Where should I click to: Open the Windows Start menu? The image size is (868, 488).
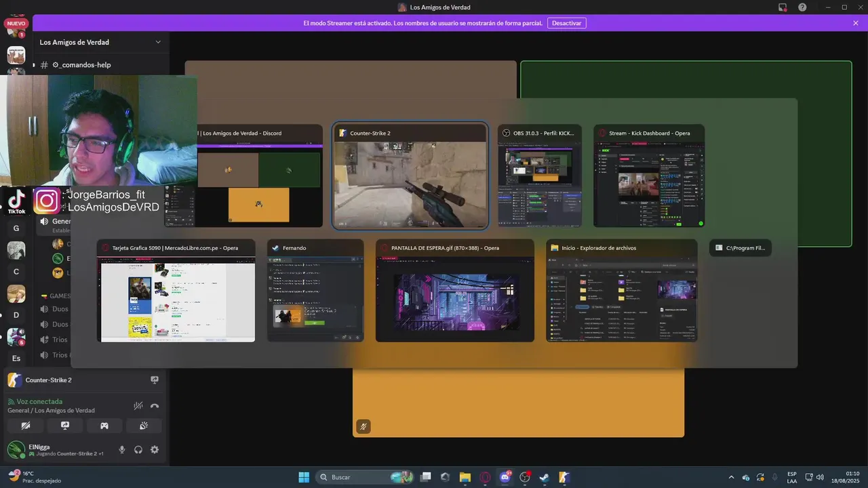click(304, 477)
